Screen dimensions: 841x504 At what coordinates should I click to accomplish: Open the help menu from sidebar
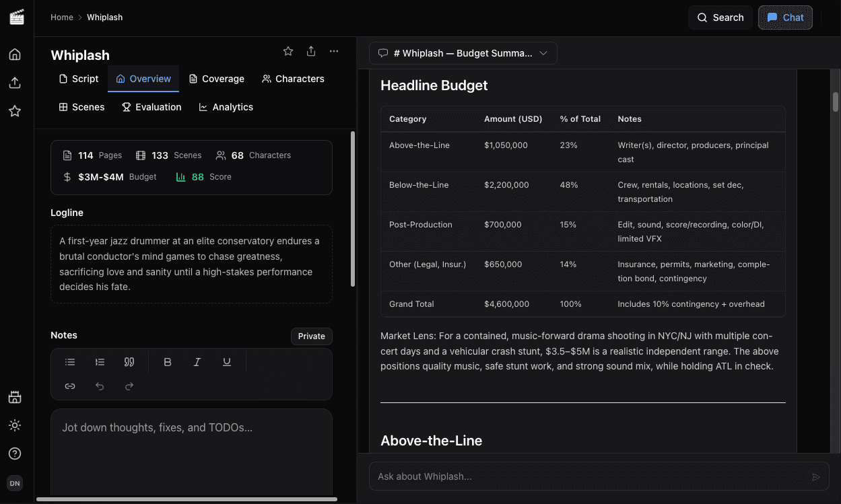pos(15,454)
